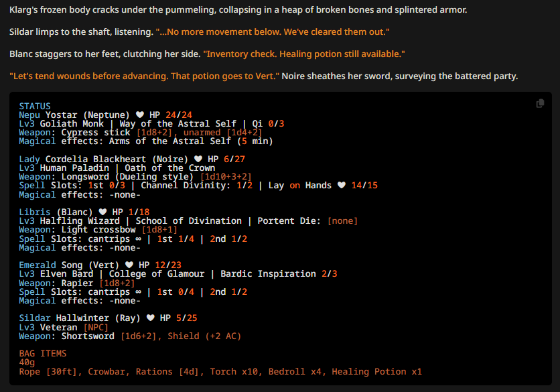Screen dimensions: 560x392
Task: Click Blanc's quote "Inventory check. Healing potion still available."
Action: [304, 54]
